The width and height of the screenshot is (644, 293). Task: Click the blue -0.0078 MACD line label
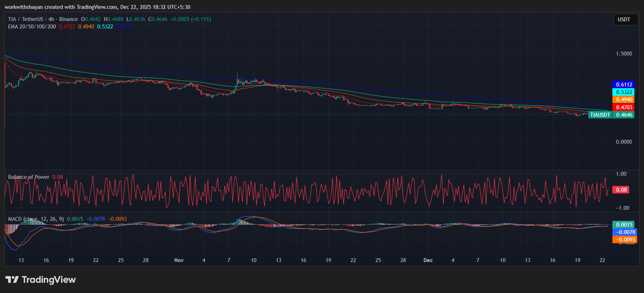[x=625, y=232]
